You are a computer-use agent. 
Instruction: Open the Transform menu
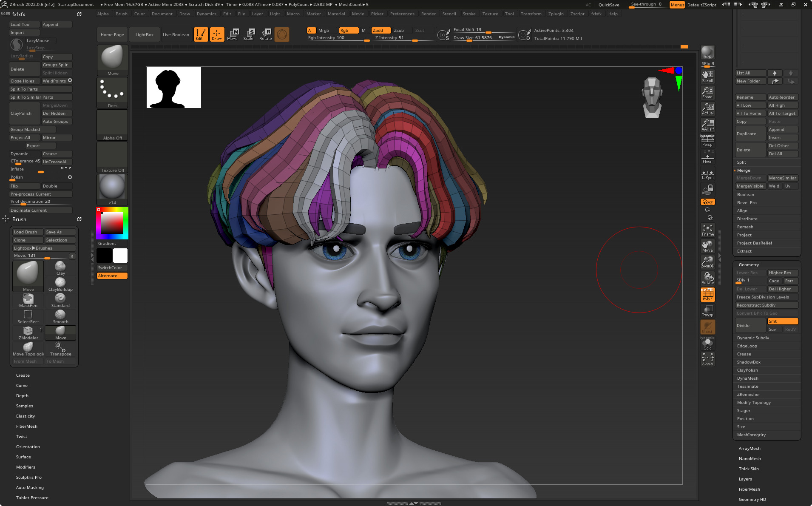531,14
